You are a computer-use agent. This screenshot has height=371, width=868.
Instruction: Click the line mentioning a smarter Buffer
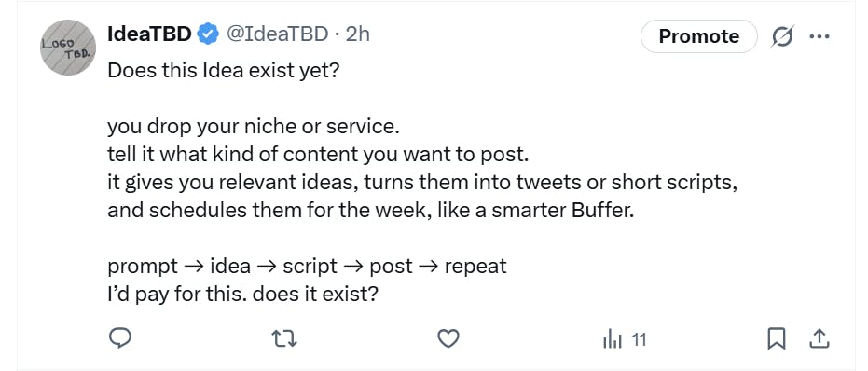370,211
